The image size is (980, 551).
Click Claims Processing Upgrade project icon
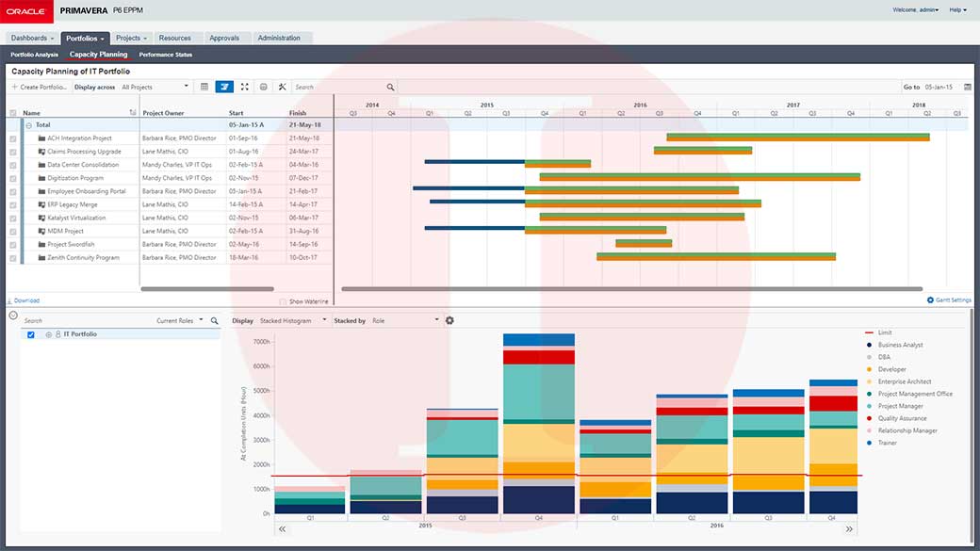coord(41,152)
